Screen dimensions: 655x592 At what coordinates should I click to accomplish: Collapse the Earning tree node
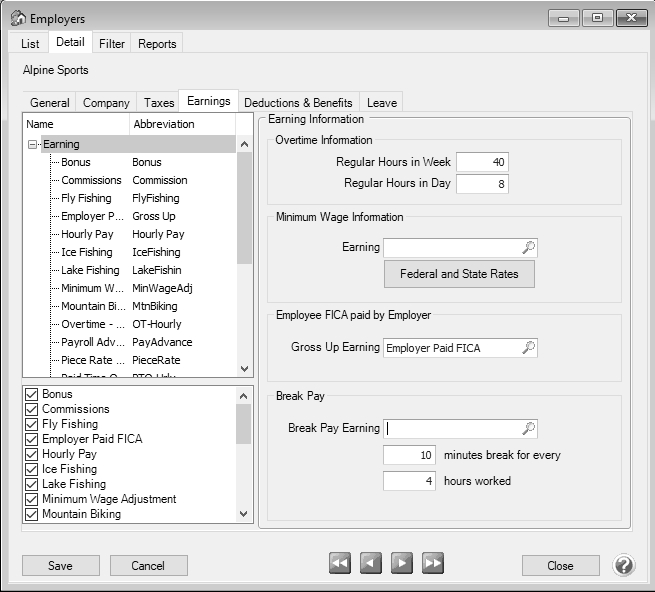click(33, 145)
